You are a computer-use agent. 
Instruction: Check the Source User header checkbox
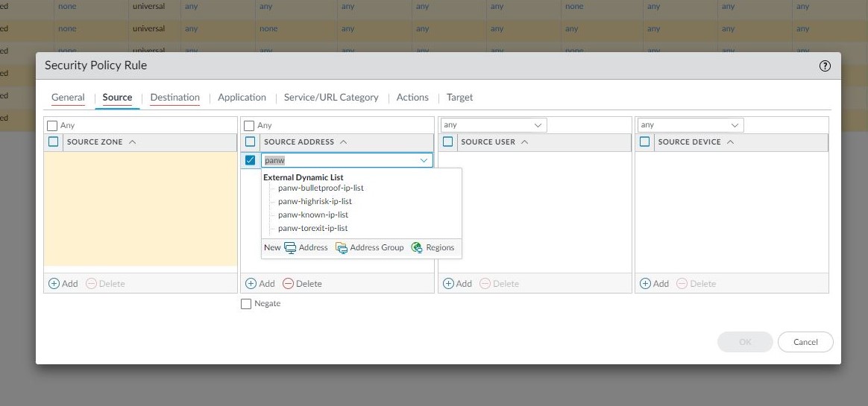(x=448, y=142)
